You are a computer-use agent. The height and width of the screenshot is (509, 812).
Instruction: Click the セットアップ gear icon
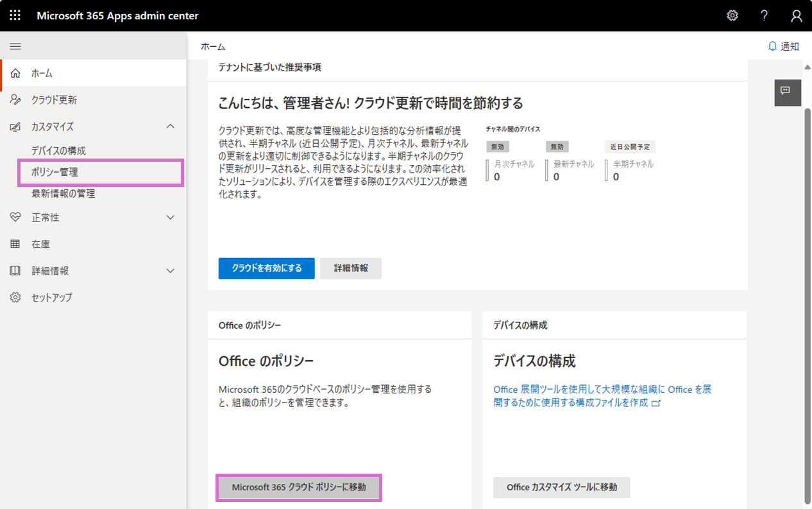point(15,297)
